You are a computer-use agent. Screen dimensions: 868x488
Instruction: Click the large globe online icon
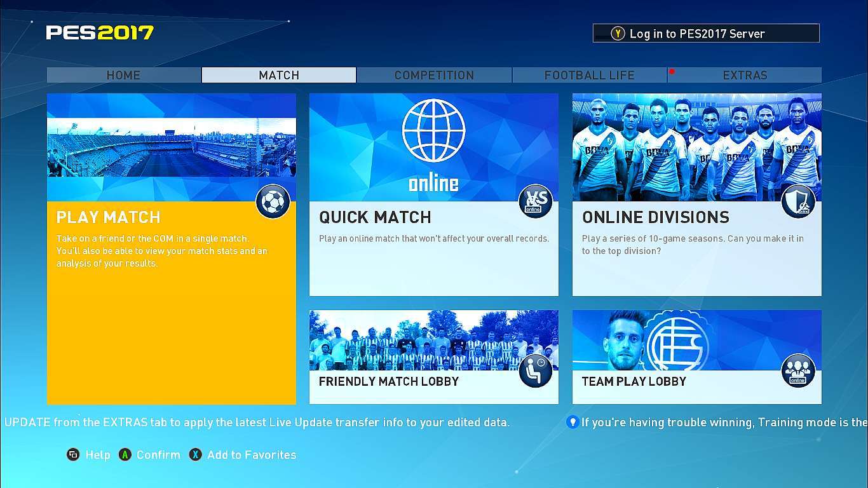tap(433, 130)
